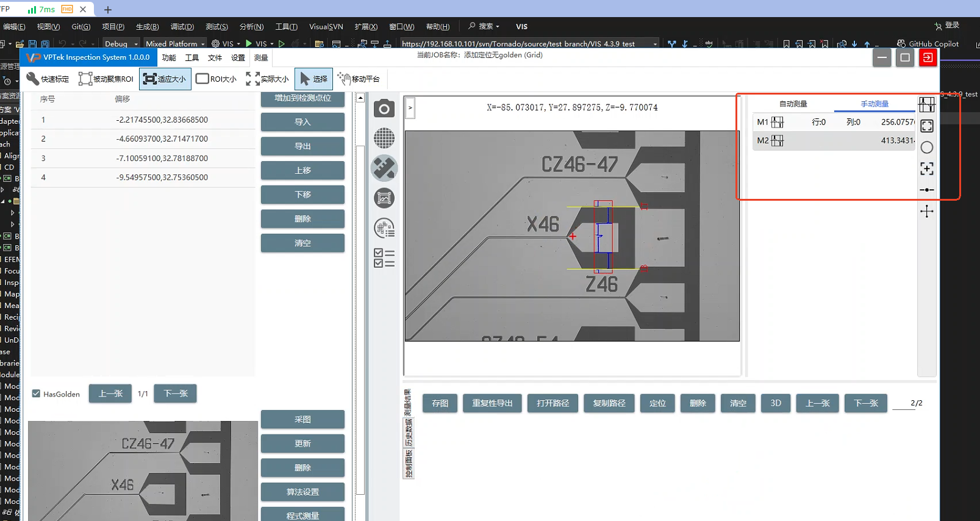Select the line-with-midpoint measurement tool
The width and height of the screenshot is (980, 521).
[926, 190]
